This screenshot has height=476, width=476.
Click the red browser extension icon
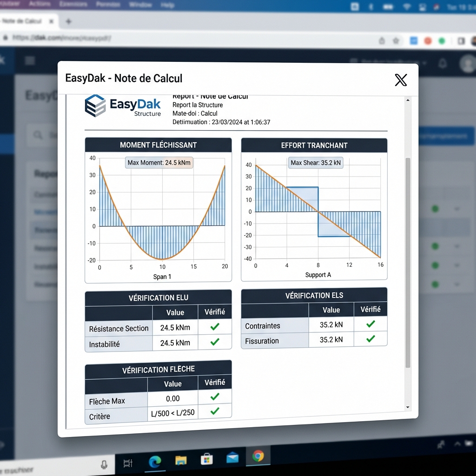point(428,41)
